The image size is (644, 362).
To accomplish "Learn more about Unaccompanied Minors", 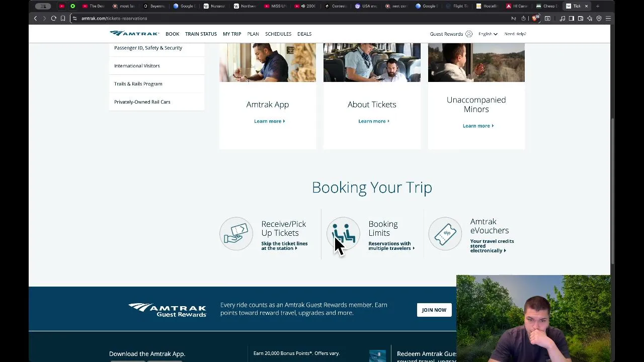I will (478, 126).
